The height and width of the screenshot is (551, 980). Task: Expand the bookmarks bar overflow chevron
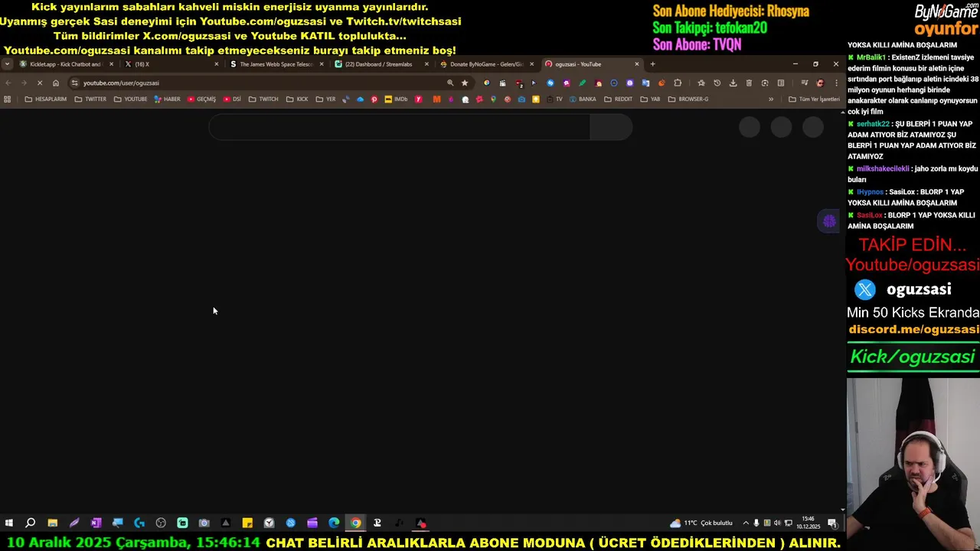click(771, 99)
